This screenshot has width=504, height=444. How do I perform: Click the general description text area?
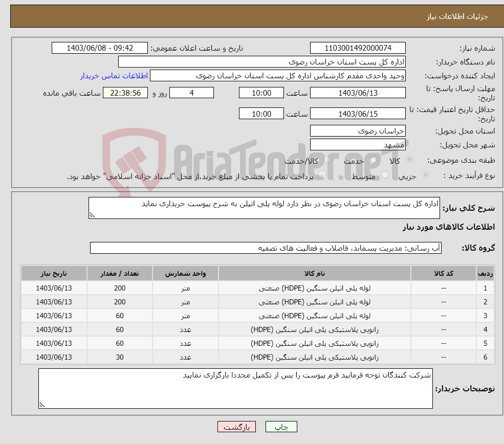(264, 208)
